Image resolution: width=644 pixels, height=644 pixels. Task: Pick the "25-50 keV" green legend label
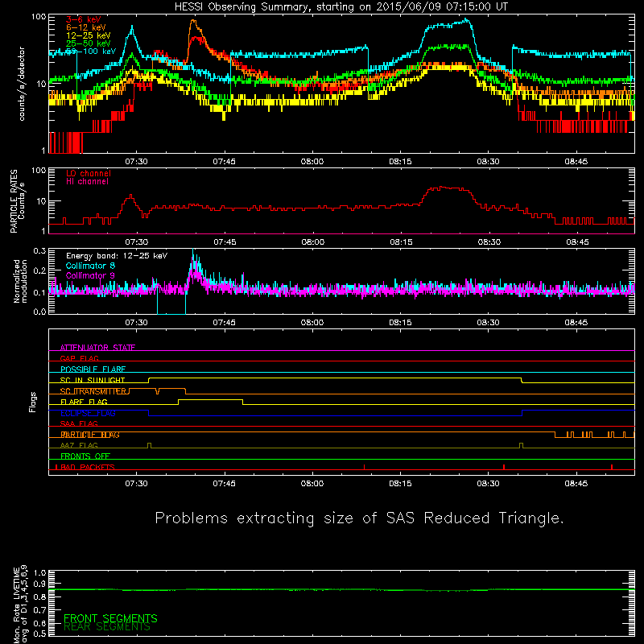88,43
